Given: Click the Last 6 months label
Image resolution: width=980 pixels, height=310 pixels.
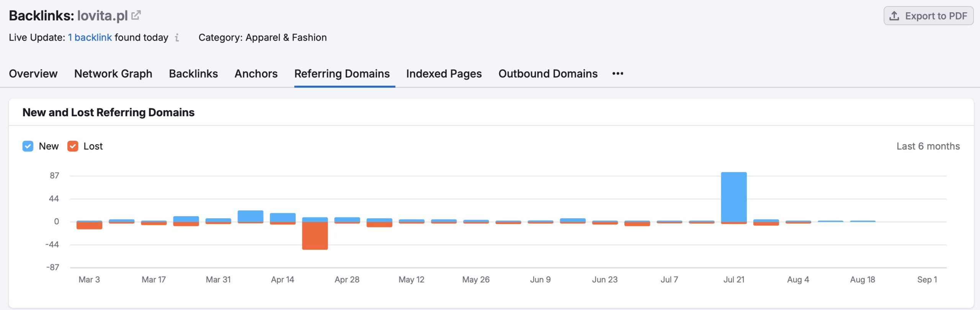Looking at the screenshot, I should [x=928, y=146].
